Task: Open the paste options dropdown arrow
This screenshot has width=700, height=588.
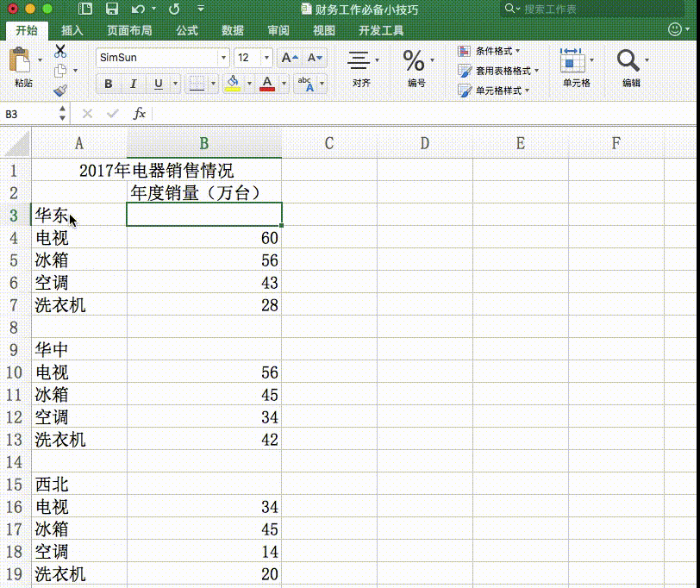Action: tap(41, 59)
